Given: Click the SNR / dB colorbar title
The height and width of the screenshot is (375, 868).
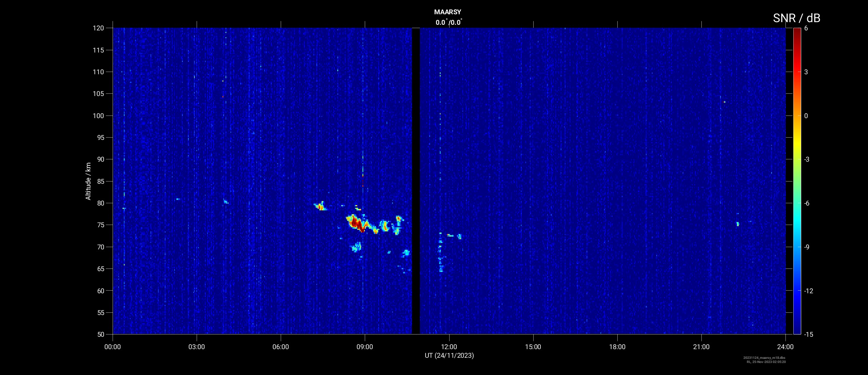Looking at the screenshot, I should coord(796,18).
